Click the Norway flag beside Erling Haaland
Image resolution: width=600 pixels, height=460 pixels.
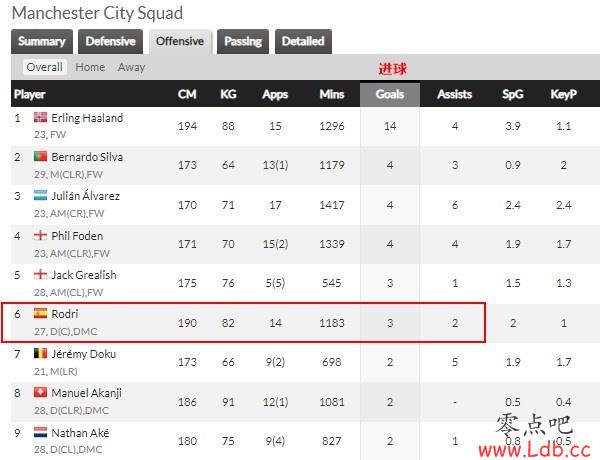[x=40, y=117]
